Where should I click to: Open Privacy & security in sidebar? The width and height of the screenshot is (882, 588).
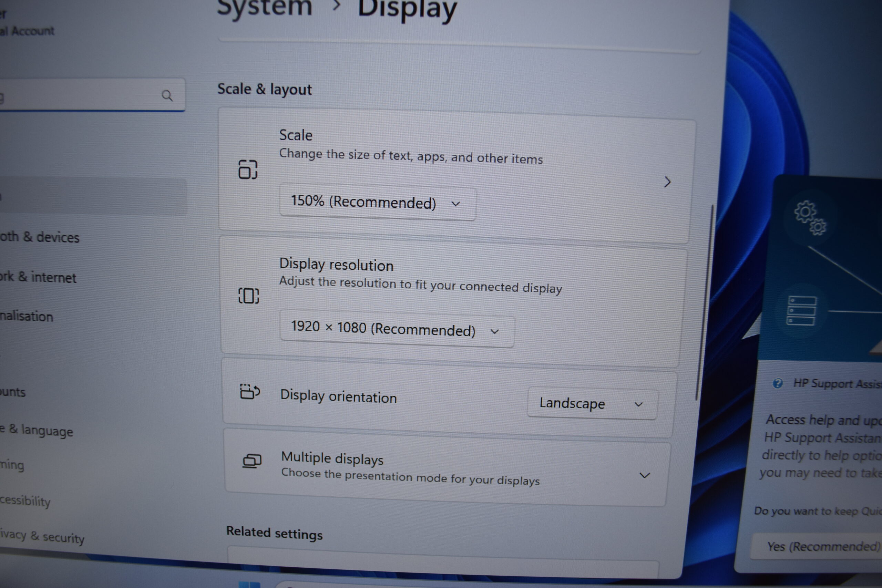click(x=42, y=536)
